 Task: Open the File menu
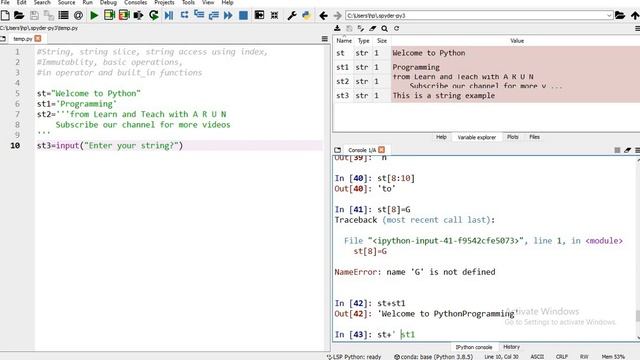(x=5, y=2)
